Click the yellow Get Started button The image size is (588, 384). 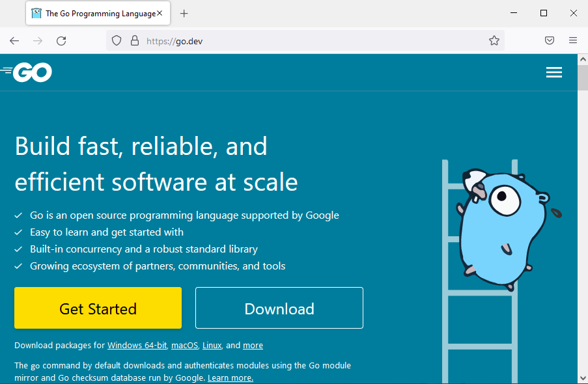(98, 308)
